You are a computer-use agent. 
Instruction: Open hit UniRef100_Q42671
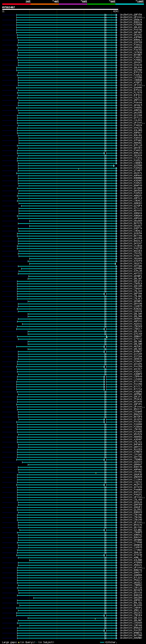[131, 173]
